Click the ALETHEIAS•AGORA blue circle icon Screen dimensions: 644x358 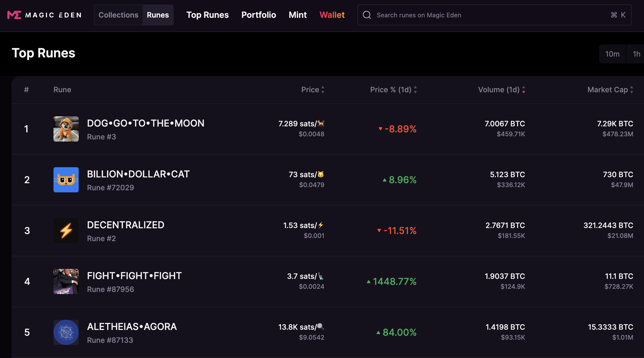pyautogui.click(x=66, y=332)
